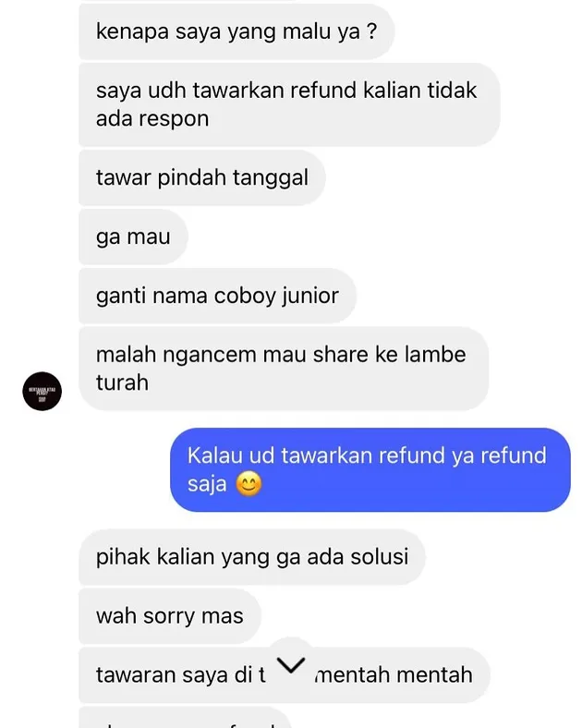Tap 'ada respon' on the refund message's second line
Screen dimensions: 582x728
coord(152,119)
